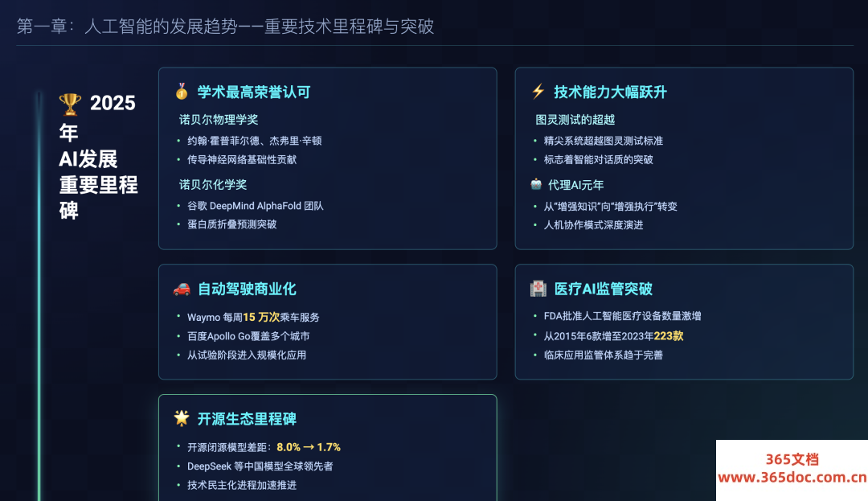Click the robot icon beside 代理AI元年
The height and width of the screenshot is (501, 868).
coord(536,184)
